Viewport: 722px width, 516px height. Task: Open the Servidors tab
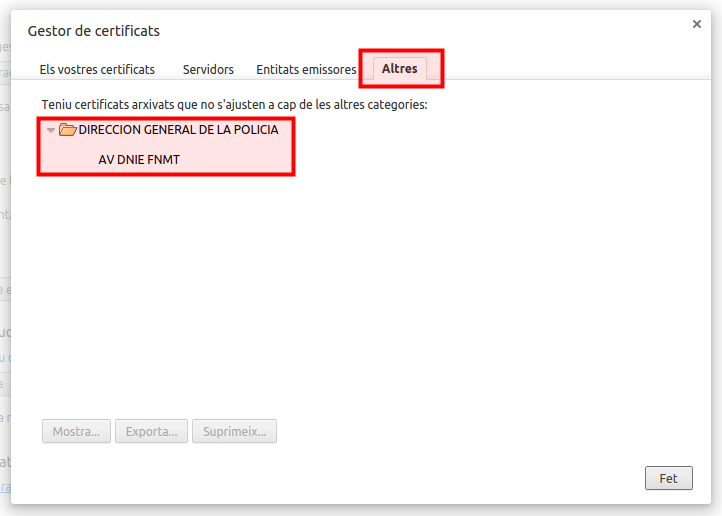coord(208,69)
